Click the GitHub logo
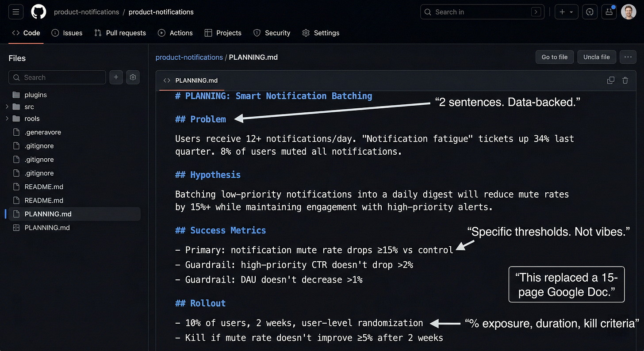This screenshot has width=644, height=351. tap(38, 12)
